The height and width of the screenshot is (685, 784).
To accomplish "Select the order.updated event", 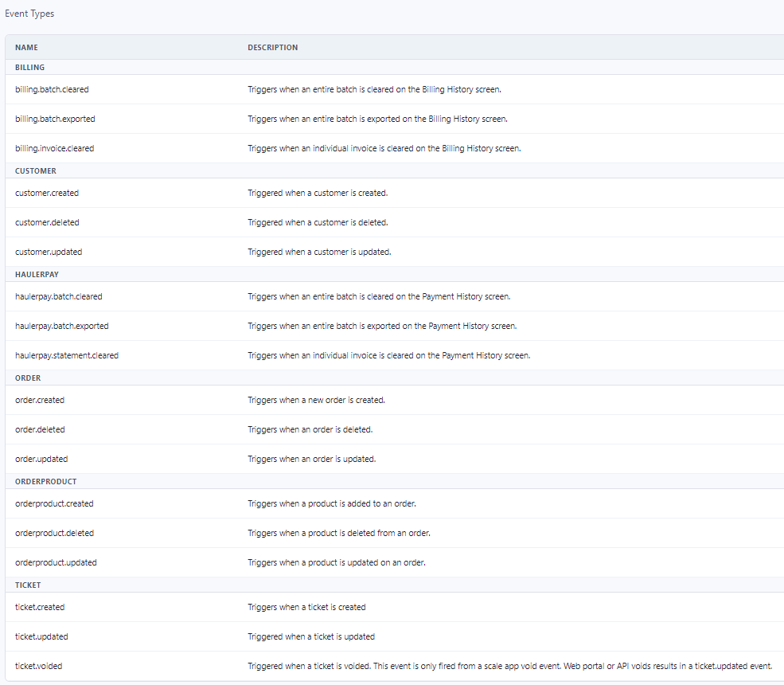I will [x=41, y=459].
